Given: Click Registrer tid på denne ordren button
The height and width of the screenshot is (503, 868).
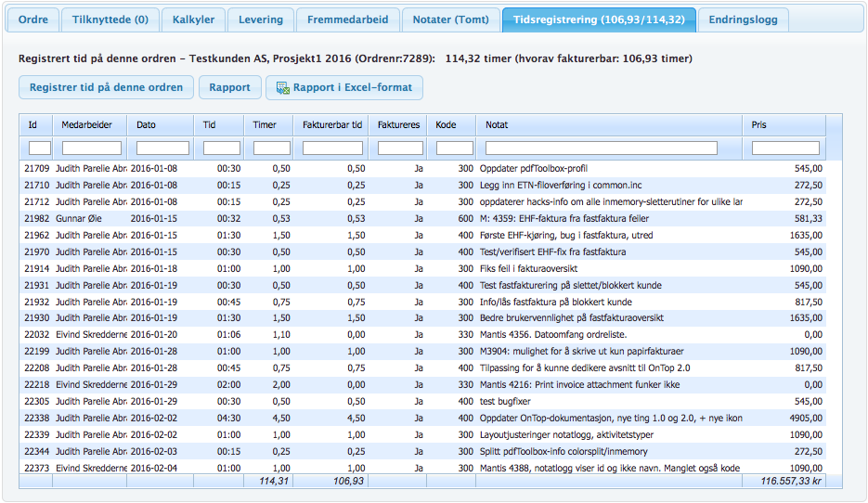Looking at the screenshot, I should tap(106, 87).
